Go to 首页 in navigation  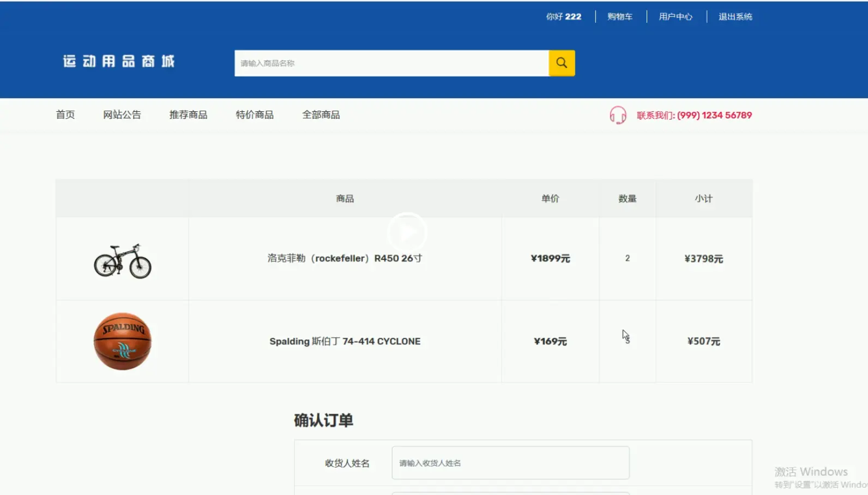[x=65, y=115]
